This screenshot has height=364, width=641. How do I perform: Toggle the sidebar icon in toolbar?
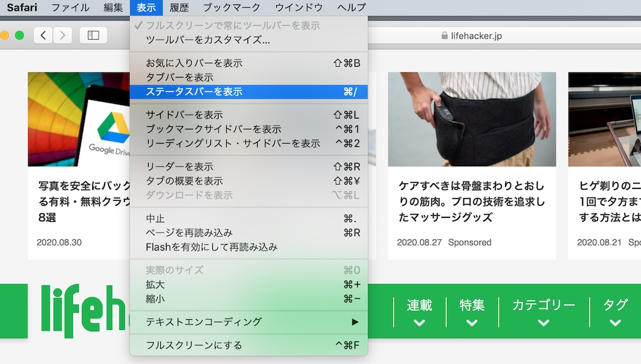(x=93, y=35)
